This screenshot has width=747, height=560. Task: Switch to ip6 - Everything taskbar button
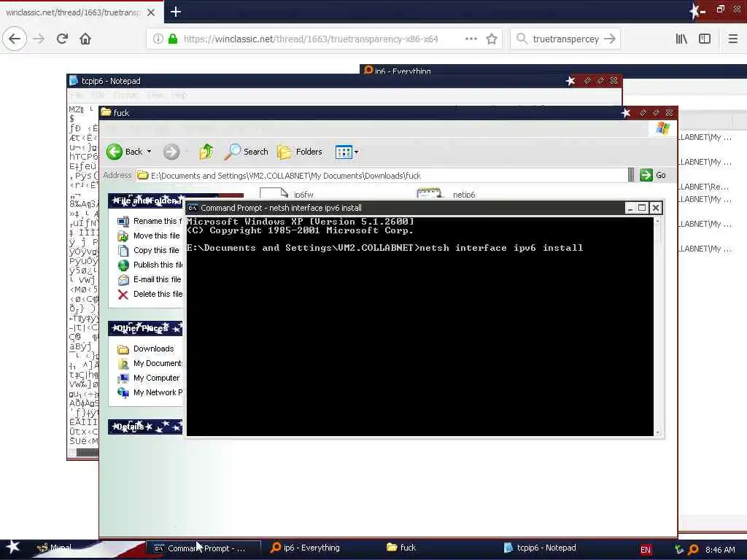(x=306, y=548)
